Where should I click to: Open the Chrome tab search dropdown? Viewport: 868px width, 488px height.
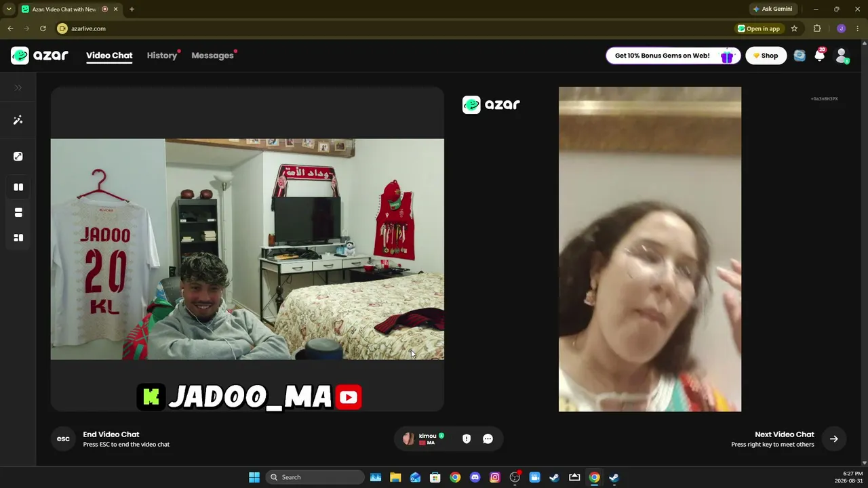(9, 9)
